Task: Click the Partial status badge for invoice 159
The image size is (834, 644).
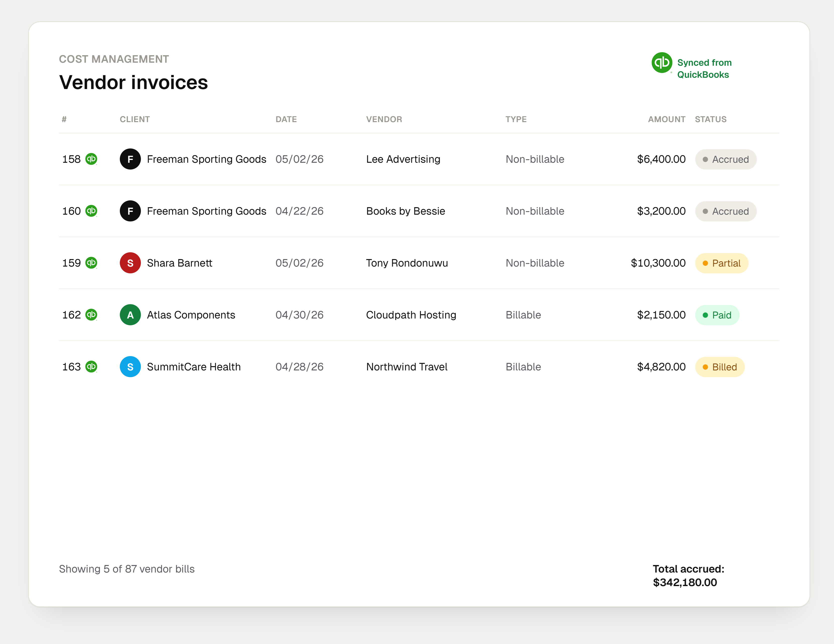Action: pos(721,263)
